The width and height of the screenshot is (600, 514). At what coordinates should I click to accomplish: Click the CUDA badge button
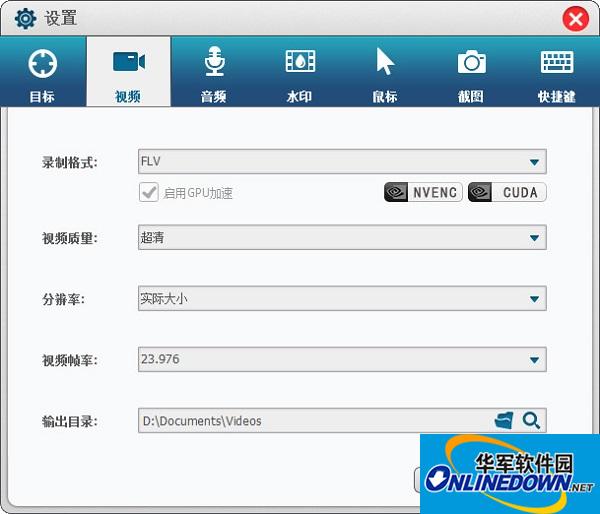507,192
